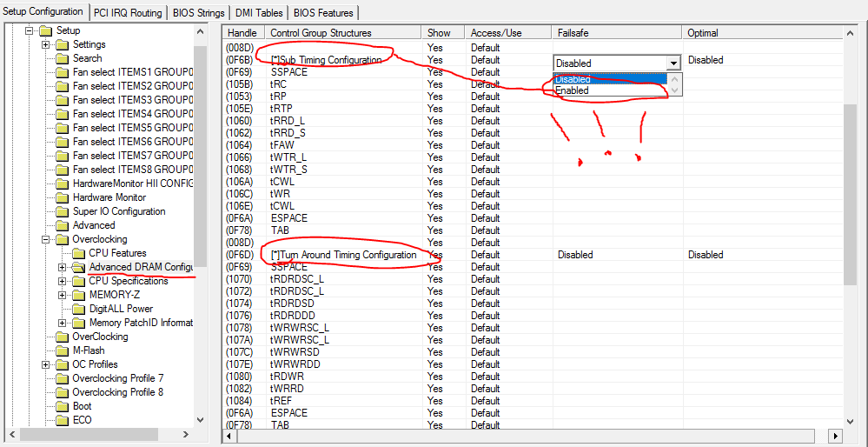Click the Control Group Structures column header

click(343, 33)
